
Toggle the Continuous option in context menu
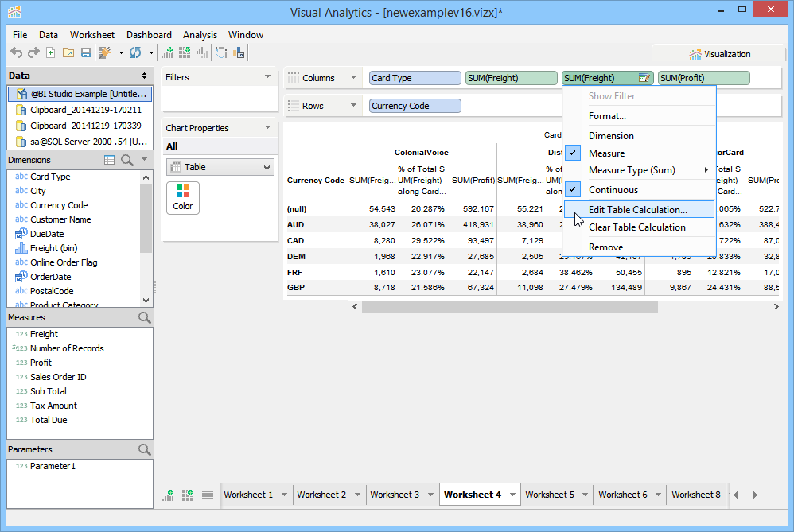[613, 190]
